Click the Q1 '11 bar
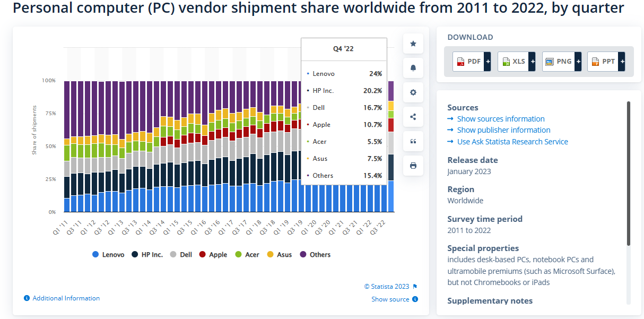This screenshot has width=644, height=319. 67,146
